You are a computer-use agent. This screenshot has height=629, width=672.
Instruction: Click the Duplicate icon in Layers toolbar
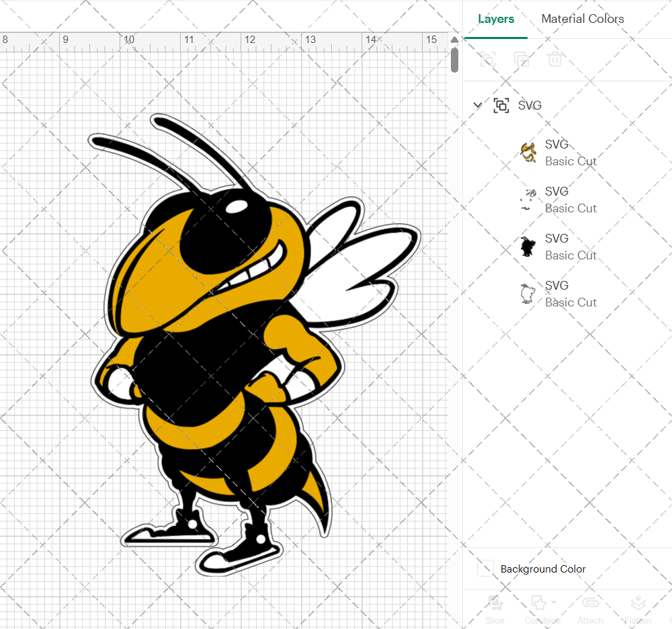pyautogui.click(x=521, y=59)
